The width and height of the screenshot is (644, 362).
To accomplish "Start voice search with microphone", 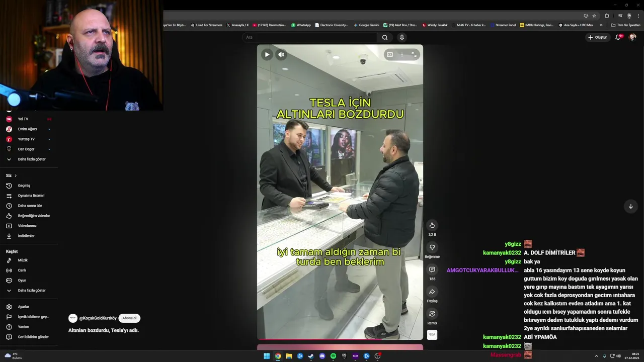I will pos(401,37).
